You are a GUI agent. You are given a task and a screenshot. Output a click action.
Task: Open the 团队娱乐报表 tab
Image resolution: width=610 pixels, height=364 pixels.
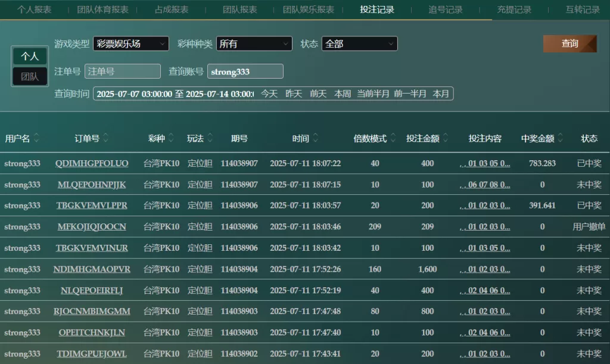pos(309,10)
